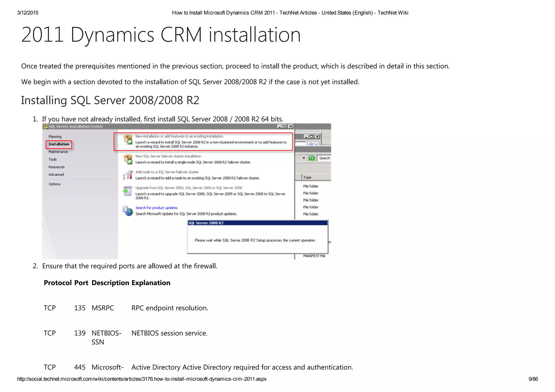Click the SQL Server 2008 R2 dialog title bar
555x392 pixels.
[257, 223]
